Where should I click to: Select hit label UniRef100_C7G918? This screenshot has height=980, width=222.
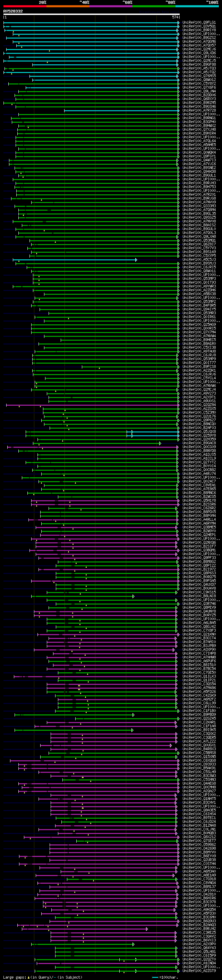pos(199,879)
